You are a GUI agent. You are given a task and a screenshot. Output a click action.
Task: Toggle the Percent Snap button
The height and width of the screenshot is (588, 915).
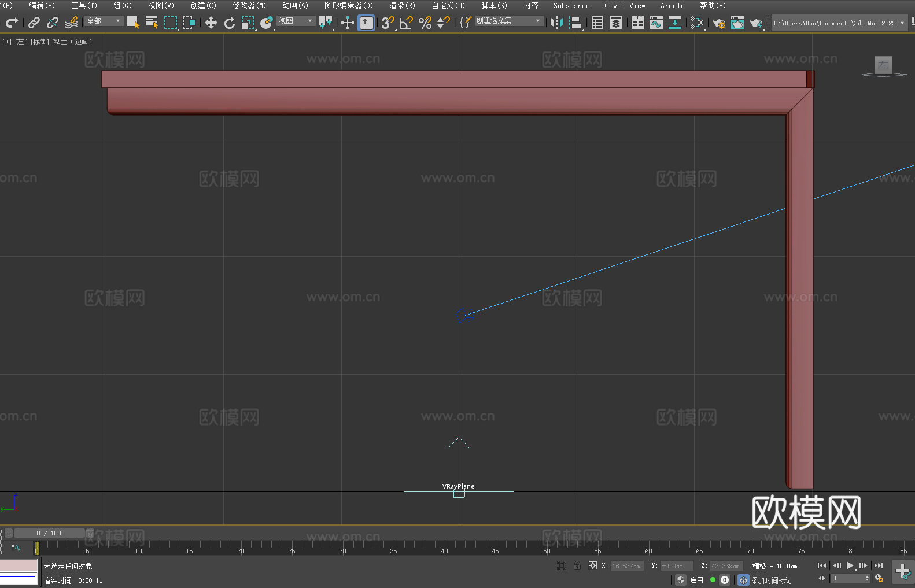pyautogui.click(x=425, y=23)
